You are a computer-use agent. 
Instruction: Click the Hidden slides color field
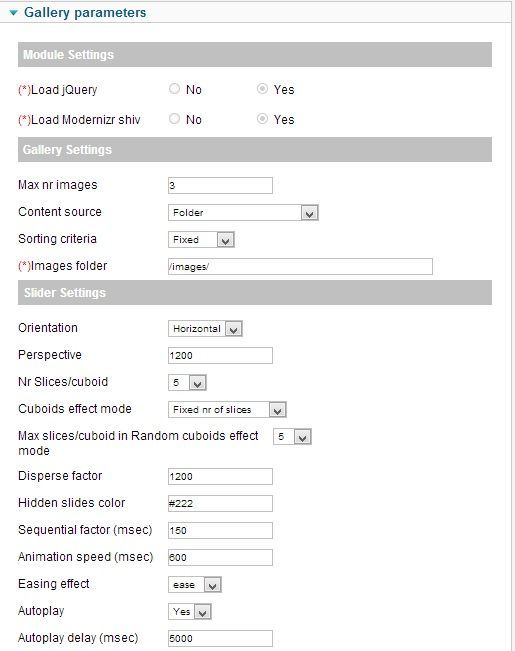(220, 503)
